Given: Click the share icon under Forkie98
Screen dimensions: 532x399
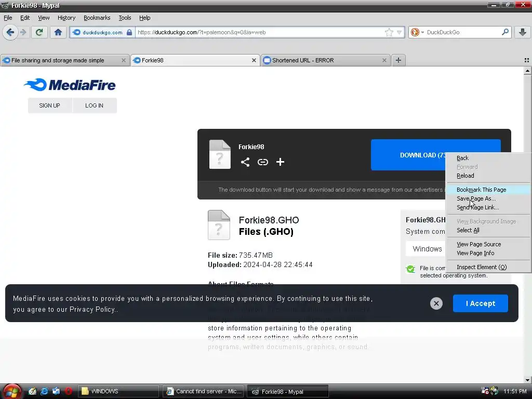Looking at the screenshot, I should pyautogui.click(x=245, y=162).
